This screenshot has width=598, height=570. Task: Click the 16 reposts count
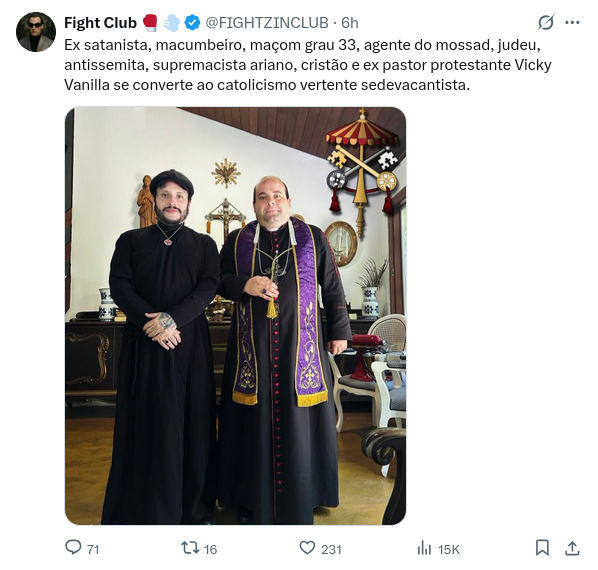pos(210,549)
